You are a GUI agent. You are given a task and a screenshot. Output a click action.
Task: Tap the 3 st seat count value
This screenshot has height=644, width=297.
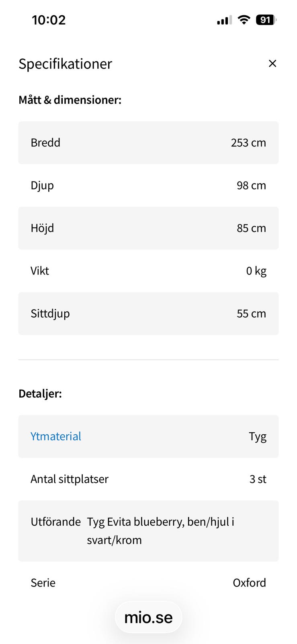tap(258, 479)
